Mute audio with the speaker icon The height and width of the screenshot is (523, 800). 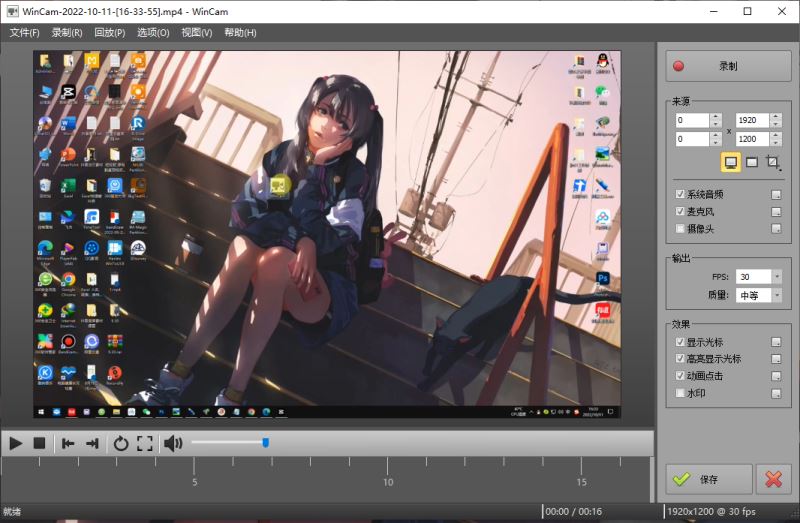point(173,443)
